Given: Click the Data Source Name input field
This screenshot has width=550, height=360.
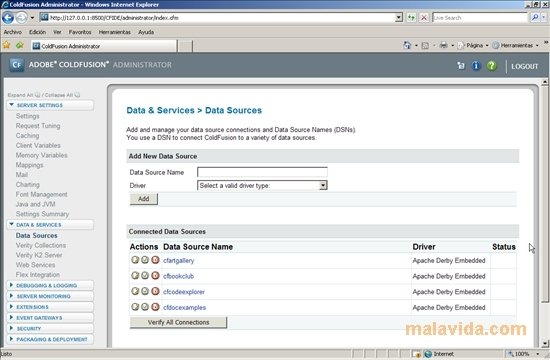Looking at the screenshot, I should tap(262, 172).
